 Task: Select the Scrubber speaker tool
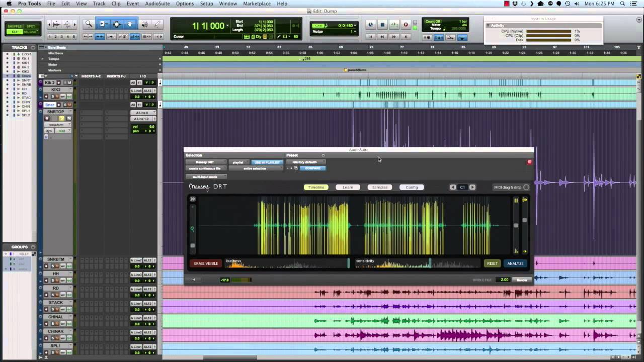click(144, 24)
